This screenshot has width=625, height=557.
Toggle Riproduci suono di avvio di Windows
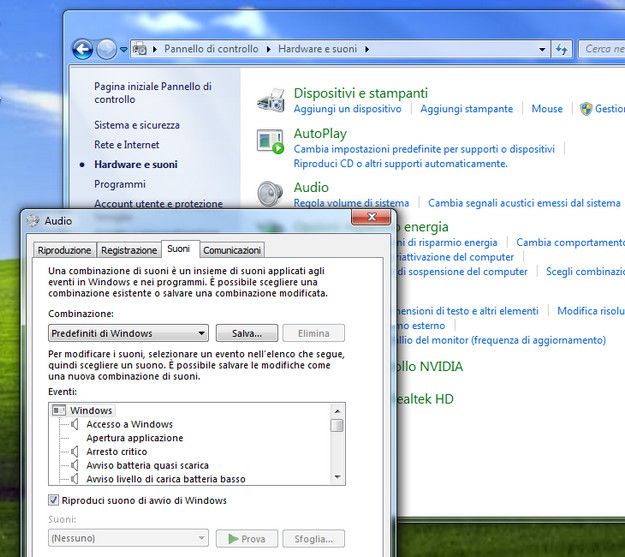53,500
